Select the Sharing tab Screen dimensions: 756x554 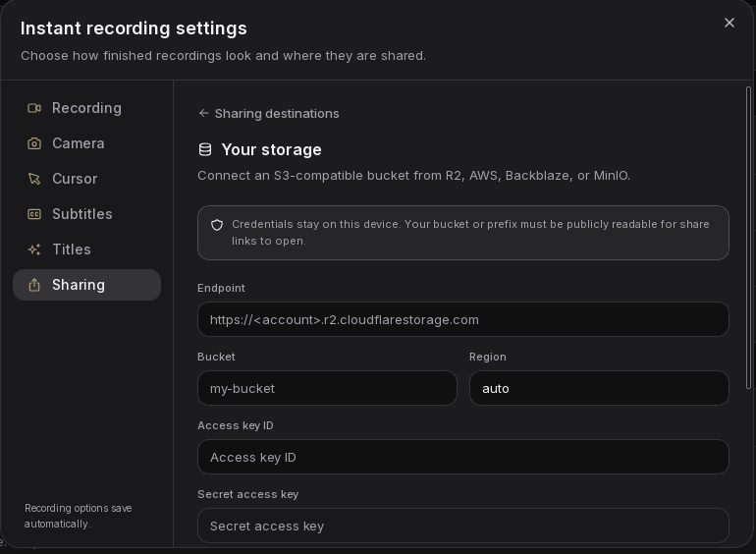click(86, 285)
